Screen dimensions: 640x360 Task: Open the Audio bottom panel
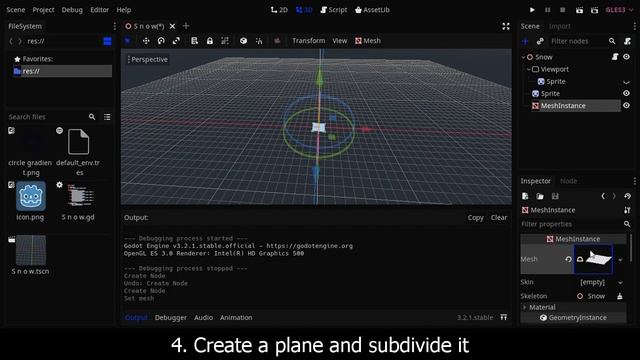coord(203,318)
